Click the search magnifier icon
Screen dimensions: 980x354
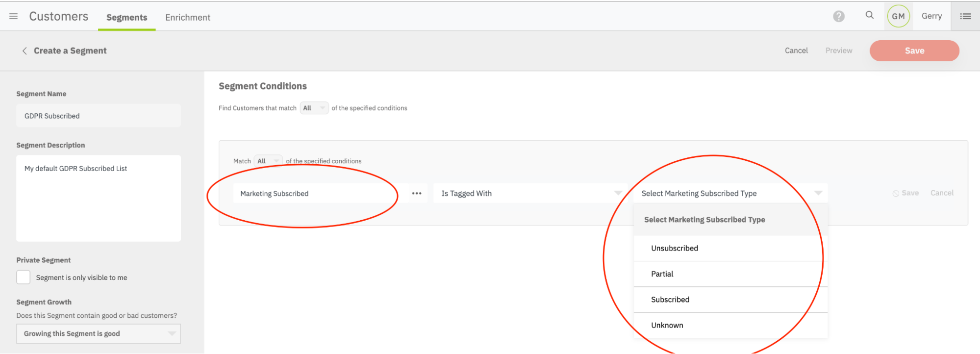click(870, 15)
